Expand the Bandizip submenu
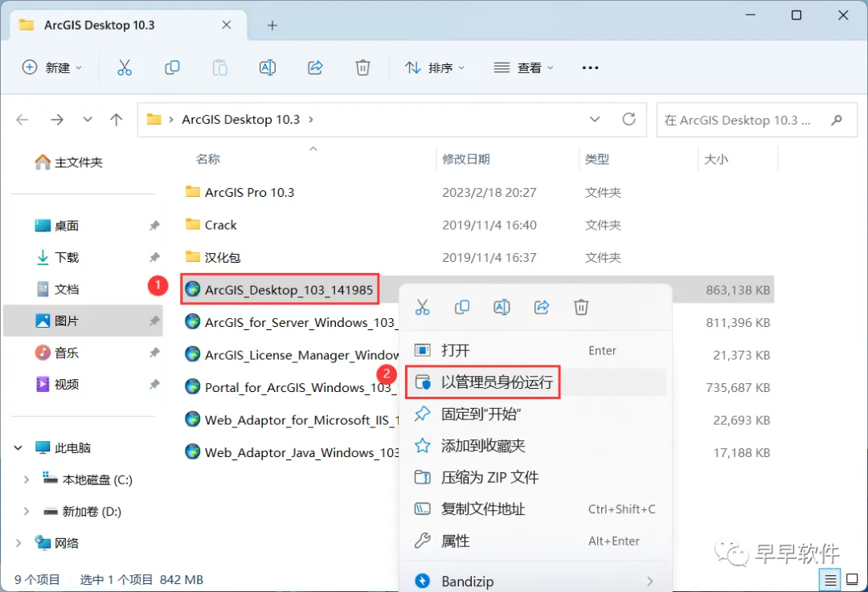 pyautogui.click(x=650, y=581)
